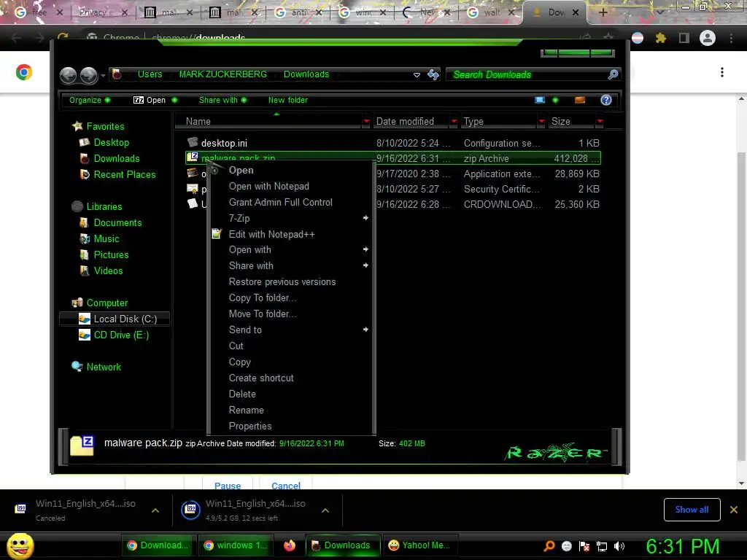Select Properties from the context menu
This screenshot has height=560, width=747.
[x=250, y=426]
